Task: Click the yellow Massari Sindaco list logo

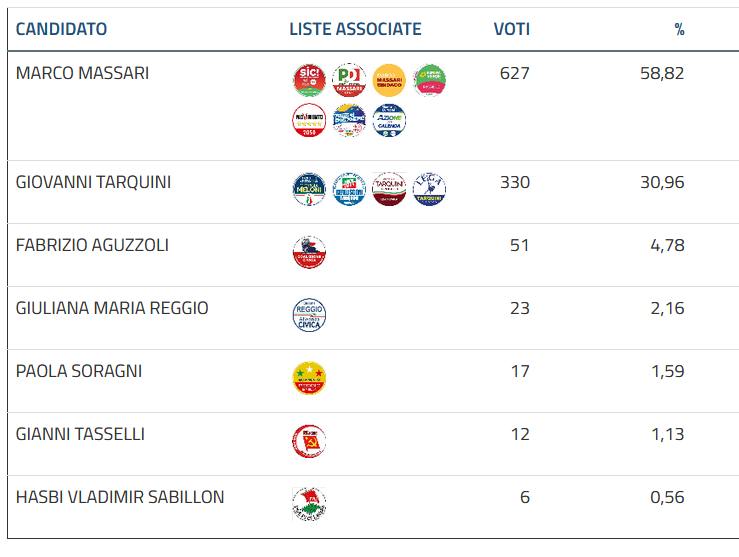Action: click(x=388, y=80)
